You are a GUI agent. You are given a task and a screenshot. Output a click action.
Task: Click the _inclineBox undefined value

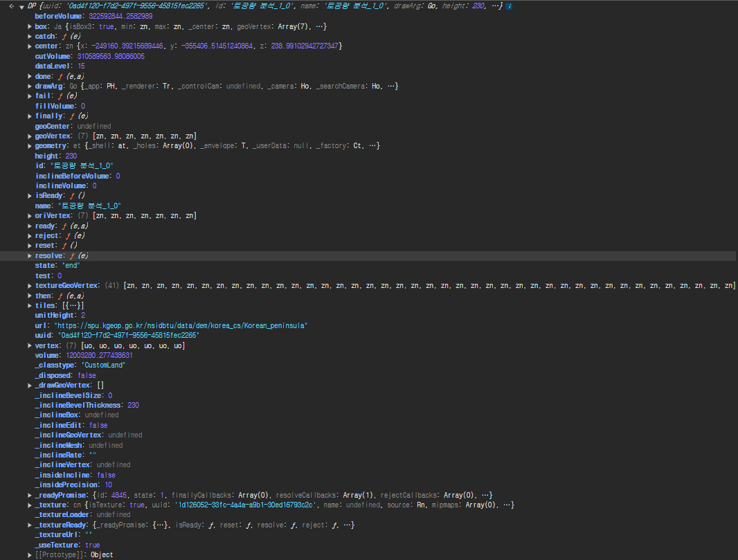click(102, 415)
